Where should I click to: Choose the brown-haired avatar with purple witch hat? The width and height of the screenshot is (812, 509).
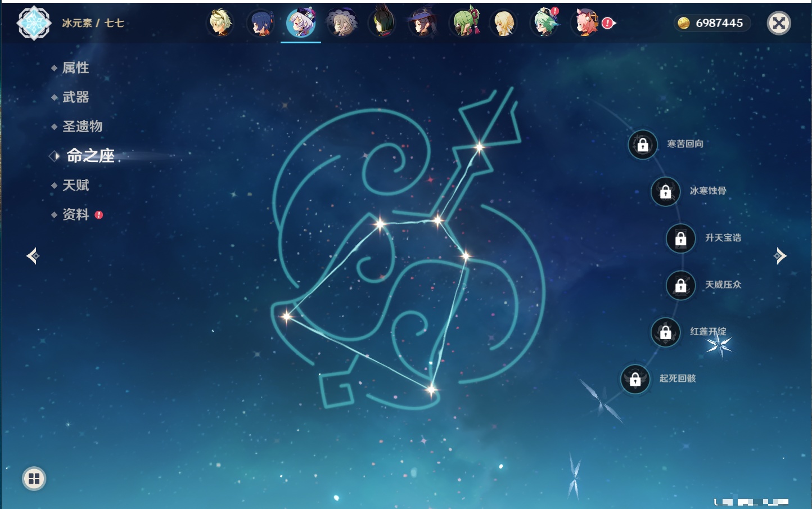[341, 23]
